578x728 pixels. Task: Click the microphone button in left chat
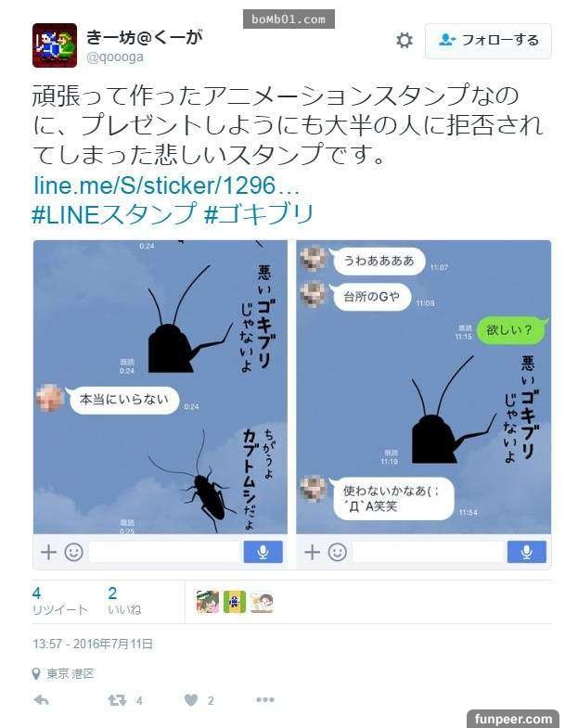tap(263, 552)
